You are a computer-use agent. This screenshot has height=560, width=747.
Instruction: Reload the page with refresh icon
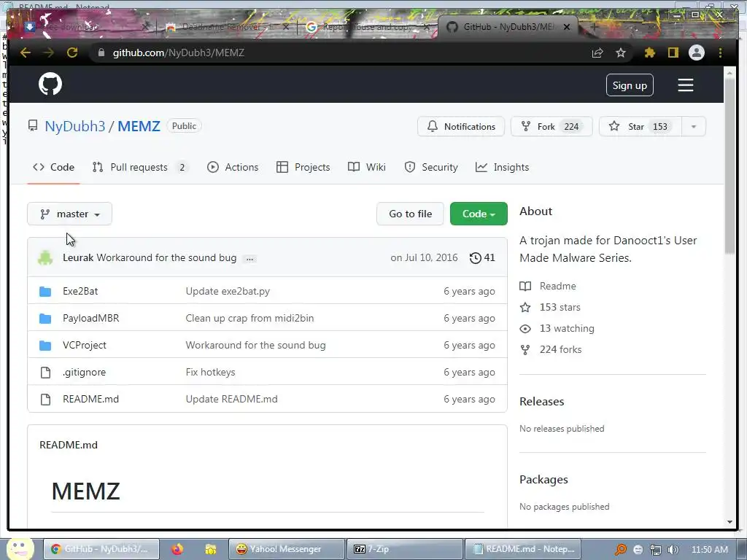pyautogui.click(x=72, y=52)
